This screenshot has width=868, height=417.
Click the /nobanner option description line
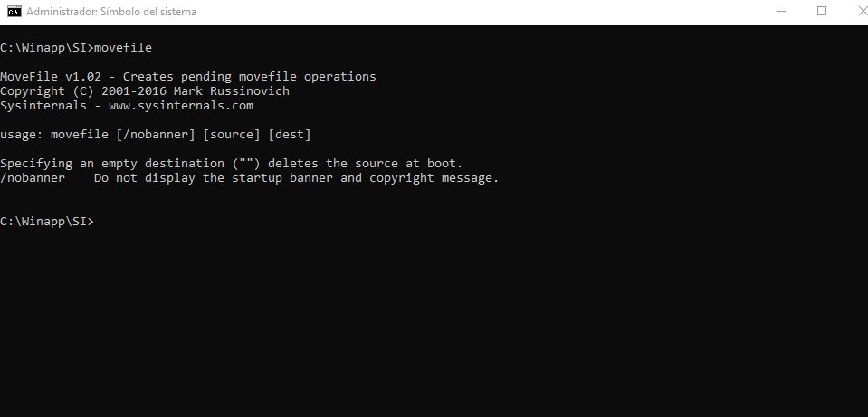[x=250, y=178]
